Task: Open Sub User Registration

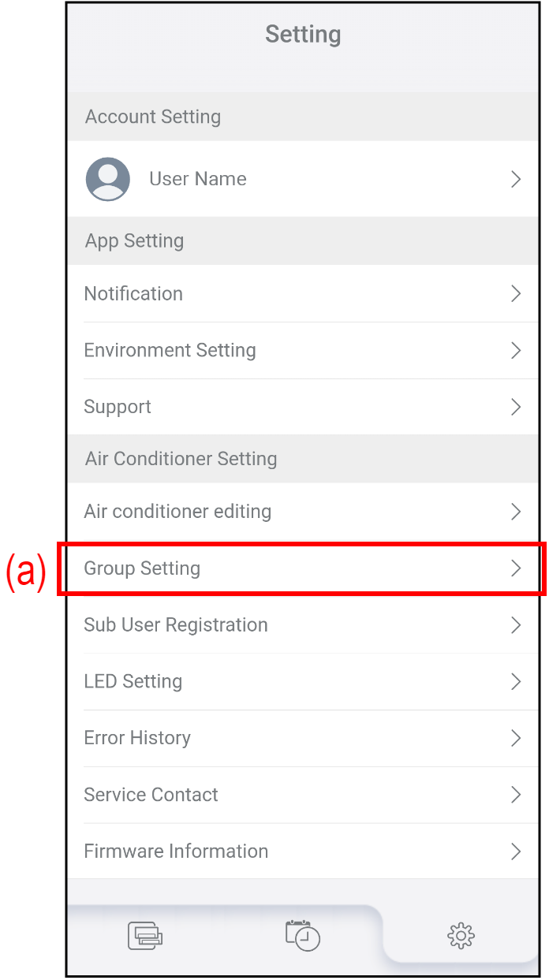Action: 176,625
